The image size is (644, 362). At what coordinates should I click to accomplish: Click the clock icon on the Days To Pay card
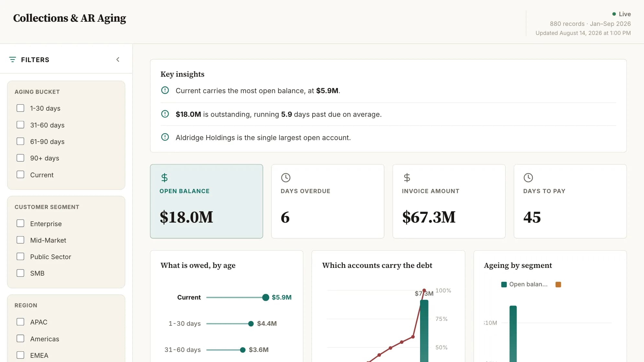pos(528,178)
